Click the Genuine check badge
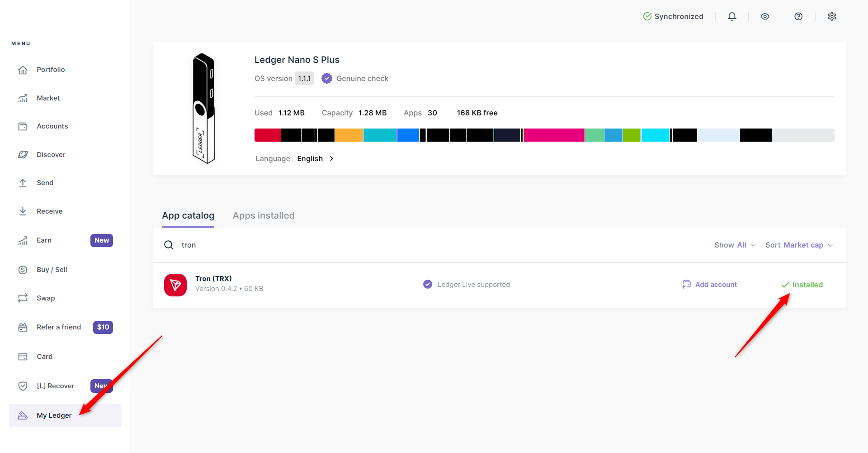 (355, 78)
